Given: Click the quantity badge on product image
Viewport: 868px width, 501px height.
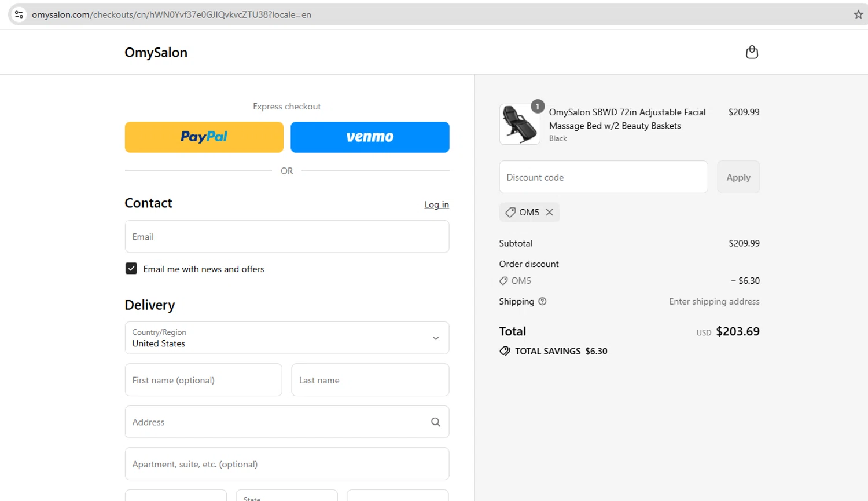Looking at the screenshot, I should pyautogui.click(x=538, y=107).
